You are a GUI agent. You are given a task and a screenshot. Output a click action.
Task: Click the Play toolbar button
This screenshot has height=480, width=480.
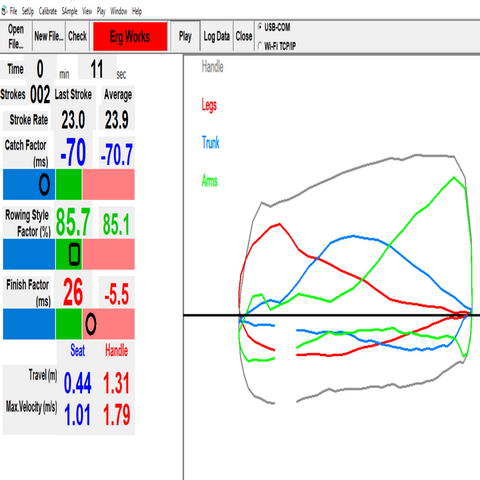click(x=185, y=36)
